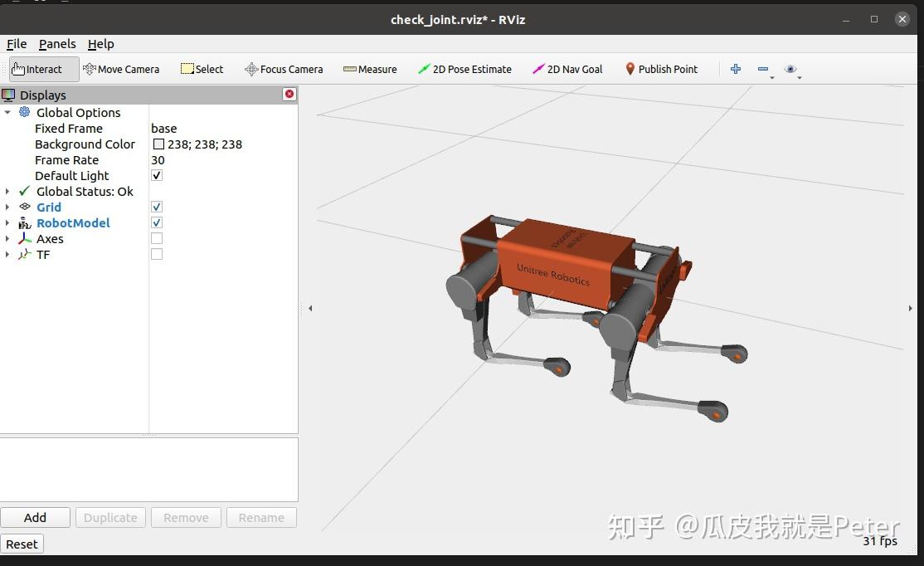Click the plus icon to add a tool
The width and height of the screenshot is (924, 566).
736,69
